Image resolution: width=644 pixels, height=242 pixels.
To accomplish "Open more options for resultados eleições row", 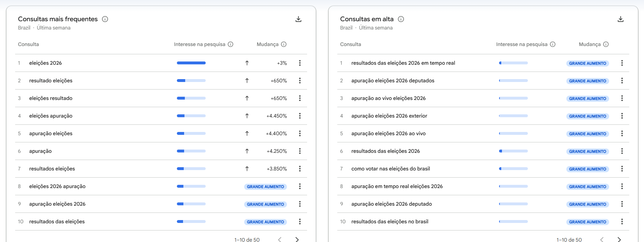I will tap(300, 169).
